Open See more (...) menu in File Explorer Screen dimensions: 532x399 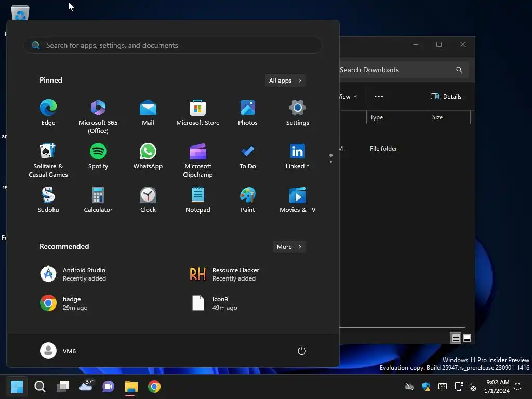(379, 97)
